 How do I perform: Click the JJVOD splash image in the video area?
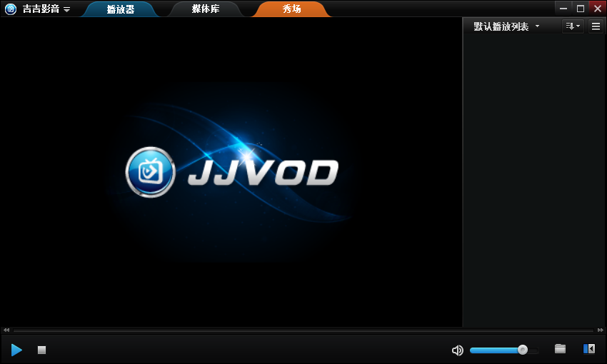pyautogui.click(x=232, y=172)
